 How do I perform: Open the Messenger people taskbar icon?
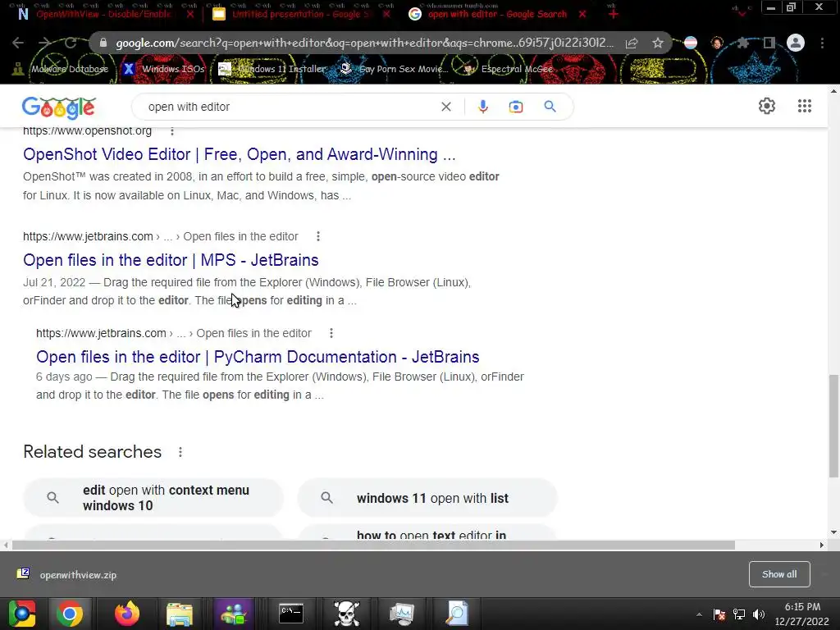pos(234,614)
